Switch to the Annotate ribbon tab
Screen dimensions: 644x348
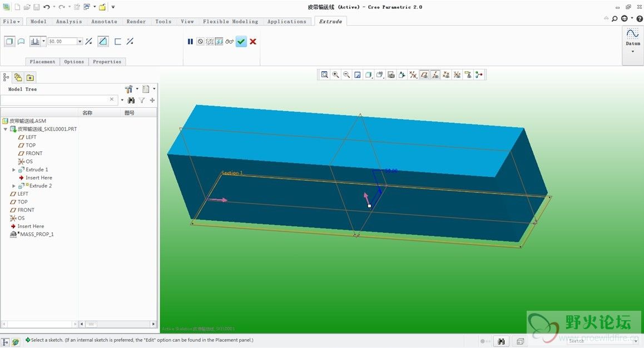tap(105, 21)
